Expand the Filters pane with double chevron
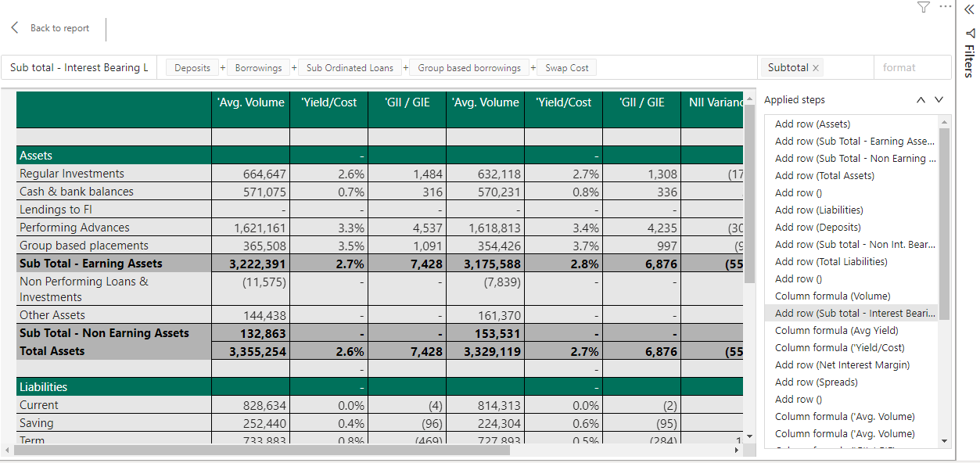This screenshot has height=463, width=980. tap(970, 9)
